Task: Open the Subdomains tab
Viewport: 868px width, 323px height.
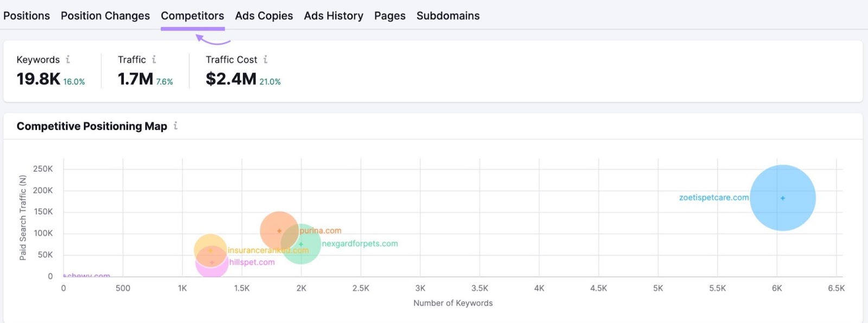Action: click(x=448, y=16)
